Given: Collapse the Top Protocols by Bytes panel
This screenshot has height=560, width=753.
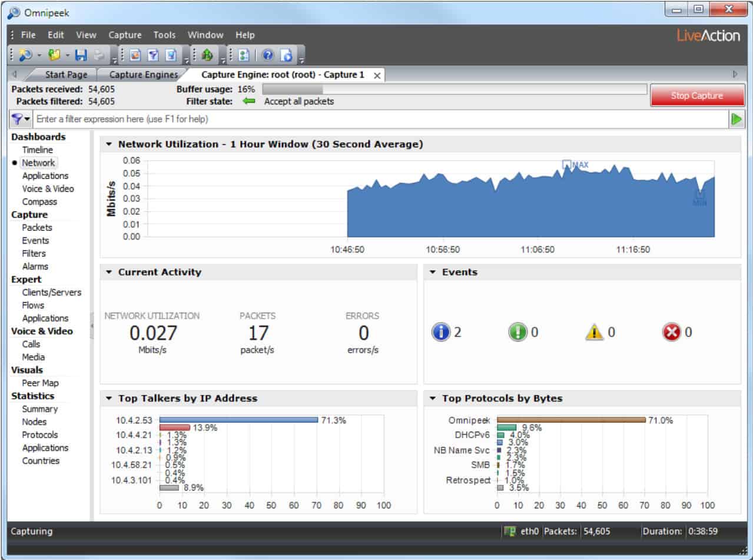Looking at the screenshot, I should [x=433, y=399].
